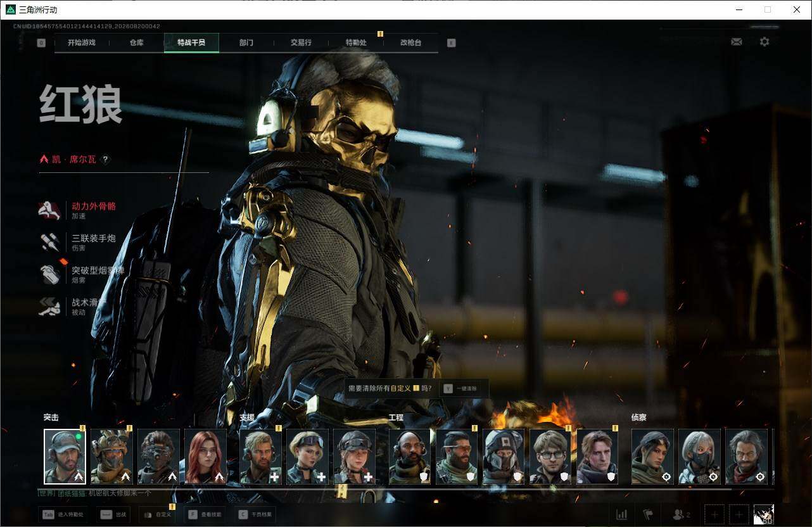The image size is (812, 527).
Task: Select the bearded engineer with orange glasses
Action: (x=457, y=457)
